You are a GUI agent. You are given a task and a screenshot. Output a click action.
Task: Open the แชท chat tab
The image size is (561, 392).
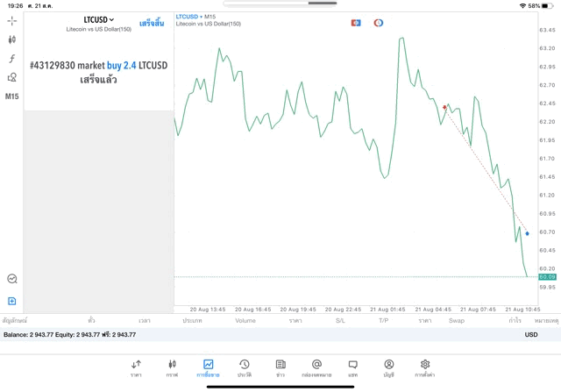point(352,368)
